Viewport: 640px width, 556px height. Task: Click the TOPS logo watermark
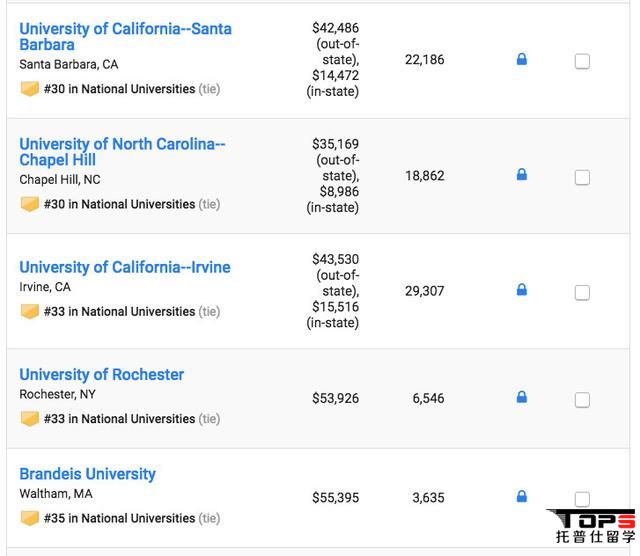592,526
